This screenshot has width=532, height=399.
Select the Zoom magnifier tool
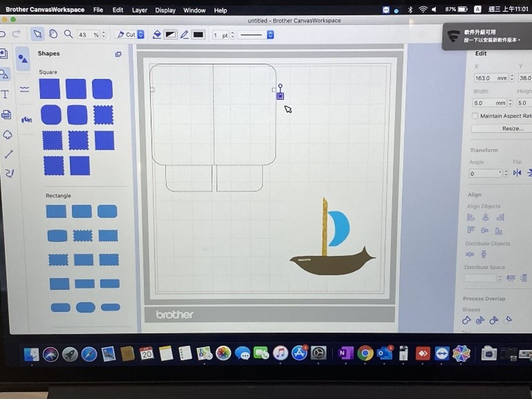68,34
